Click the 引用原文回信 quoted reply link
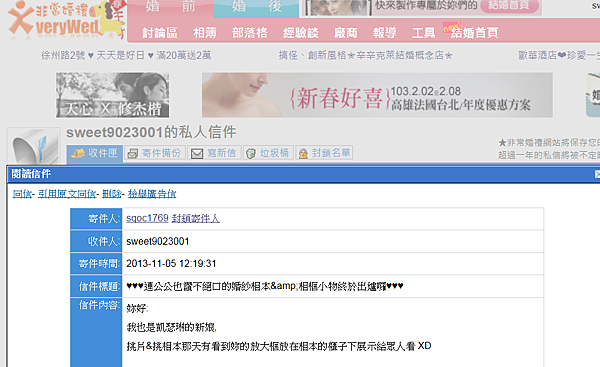600x367 pixels. coord(67,194)
